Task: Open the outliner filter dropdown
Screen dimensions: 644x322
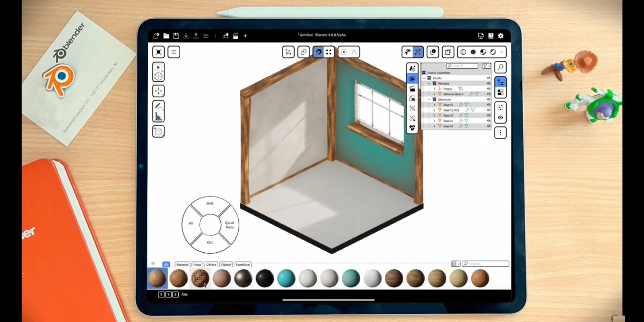Action: (x=486, y=66)
